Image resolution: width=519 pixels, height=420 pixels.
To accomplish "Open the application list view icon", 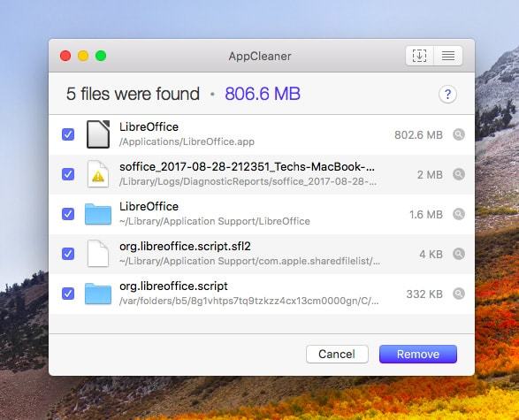I will pyautogui.click(x=448, y=56).
